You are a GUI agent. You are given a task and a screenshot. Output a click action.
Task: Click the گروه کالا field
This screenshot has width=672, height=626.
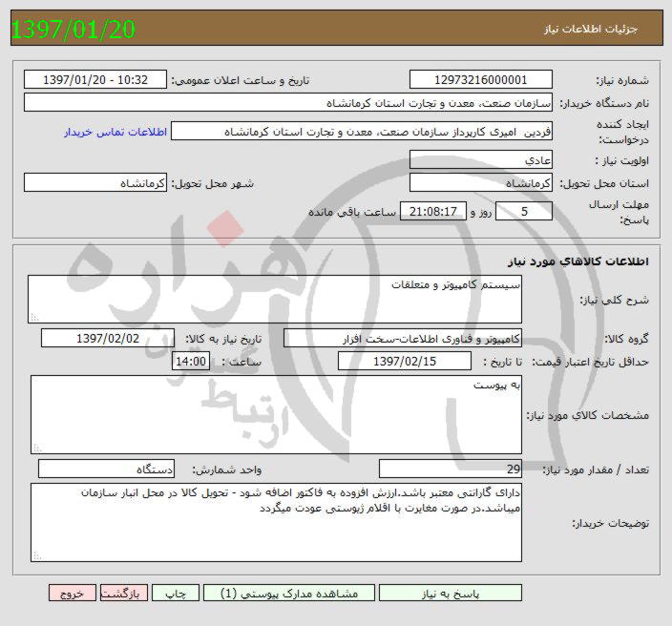pyautogui.click(x=403, y=338)
